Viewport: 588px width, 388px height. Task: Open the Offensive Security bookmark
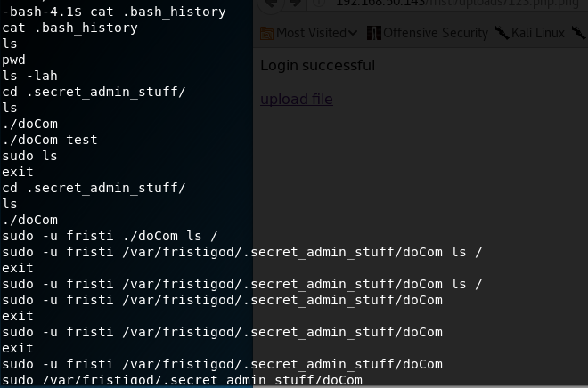pyautogui.click(x=436, y=33)
